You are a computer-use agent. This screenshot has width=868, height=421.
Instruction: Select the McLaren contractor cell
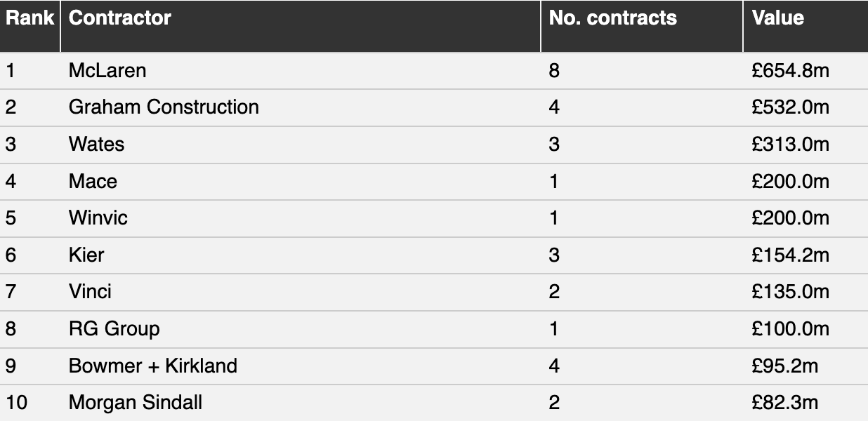[107, 70]
